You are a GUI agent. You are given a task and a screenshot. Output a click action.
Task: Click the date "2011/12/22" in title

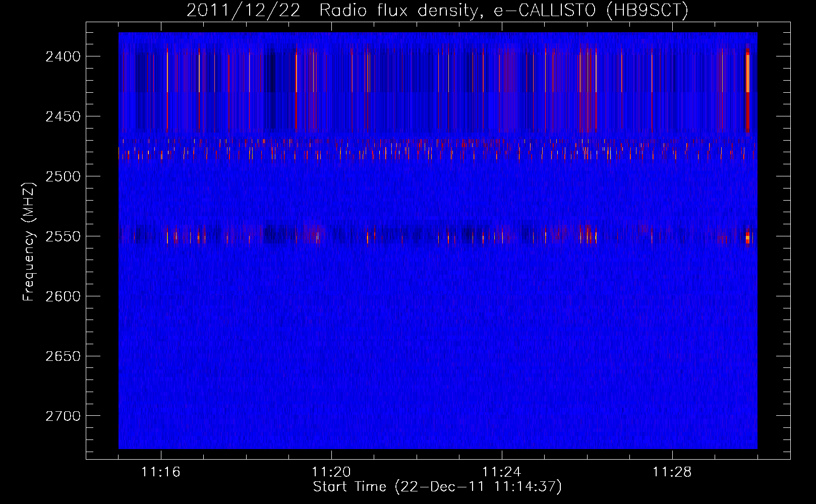[x=244, y=11]
